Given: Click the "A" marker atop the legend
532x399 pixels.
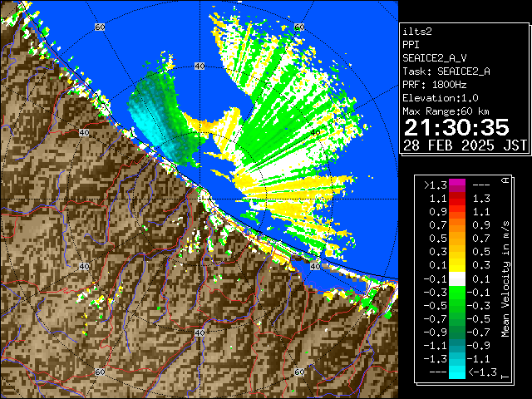Looking at the screenshot, I should pyautogui.click(x=505, y=180).
